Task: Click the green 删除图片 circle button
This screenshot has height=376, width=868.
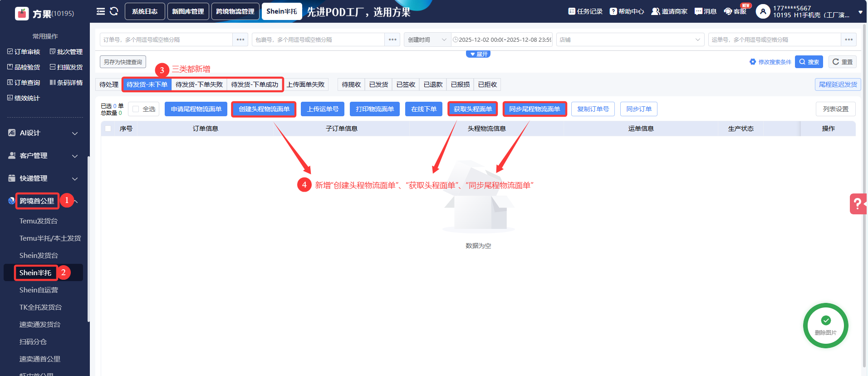Action: click(x=826, y=326)
